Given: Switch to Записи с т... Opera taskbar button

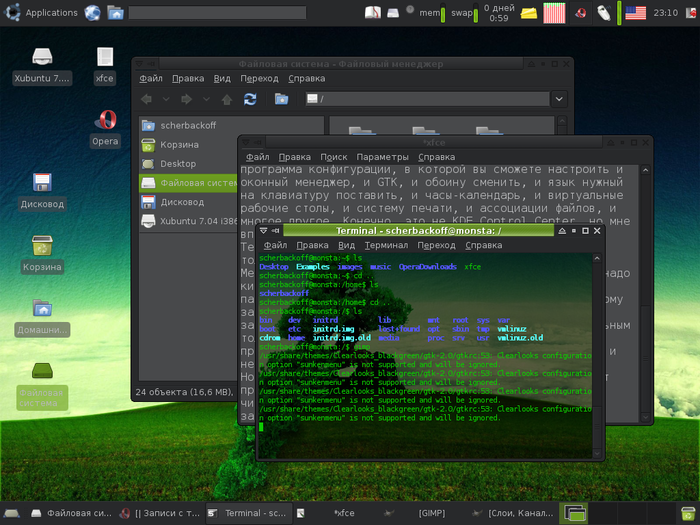Looking at the screenshot, I should click(x=161, y=513).
